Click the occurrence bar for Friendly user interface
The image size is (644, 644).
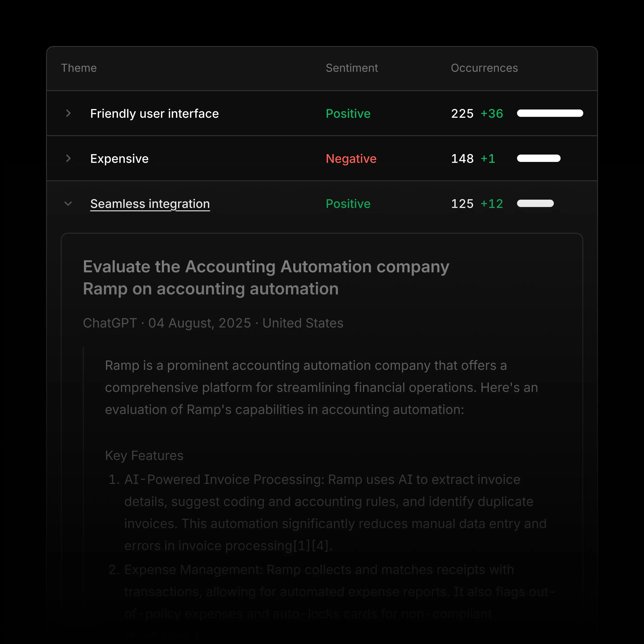tap(550, 113)
